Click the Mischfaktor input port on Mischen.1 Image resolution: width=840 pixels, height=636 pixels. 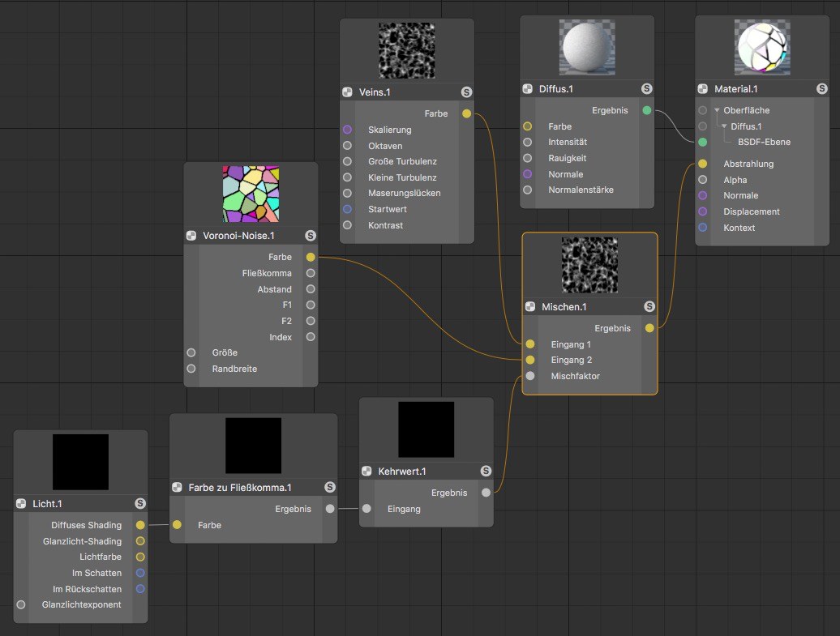(529, 376)
